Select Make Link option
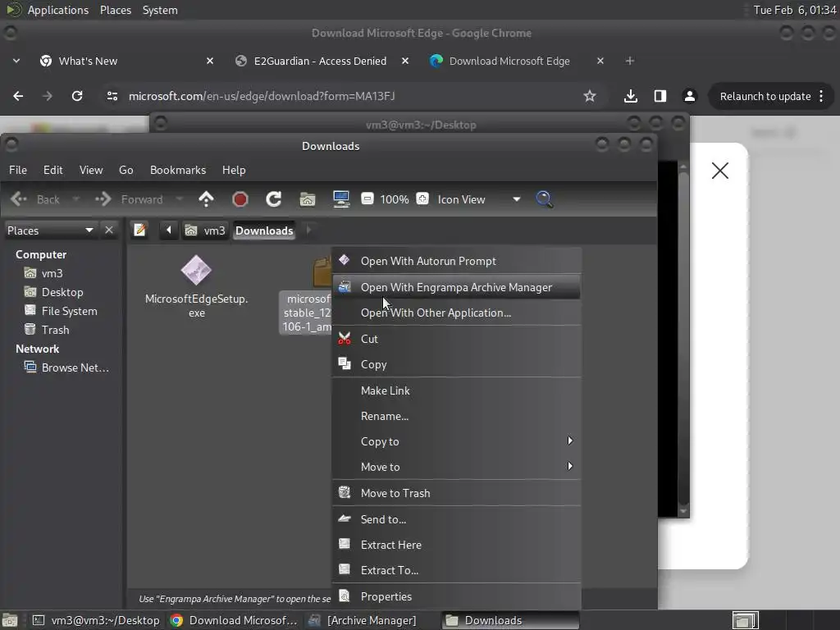The height and width of the screenshot is (630, 840). (x=456, y=390)
